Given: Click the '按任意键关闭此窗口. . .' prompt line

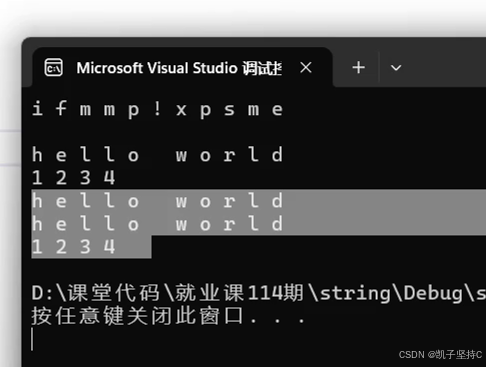Looking at the screenshot, I should coord(168,316).
